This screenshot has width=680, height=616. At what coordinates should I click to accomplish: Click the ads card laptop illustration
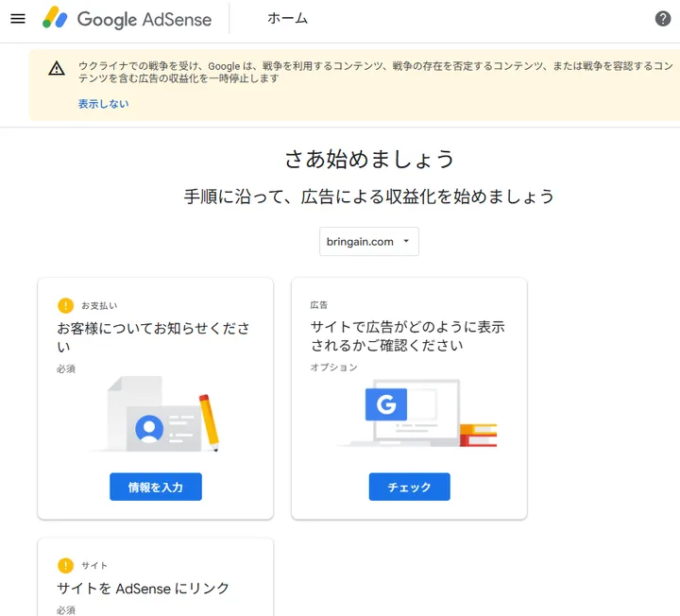pyautogui.click(x=418, y=413)
